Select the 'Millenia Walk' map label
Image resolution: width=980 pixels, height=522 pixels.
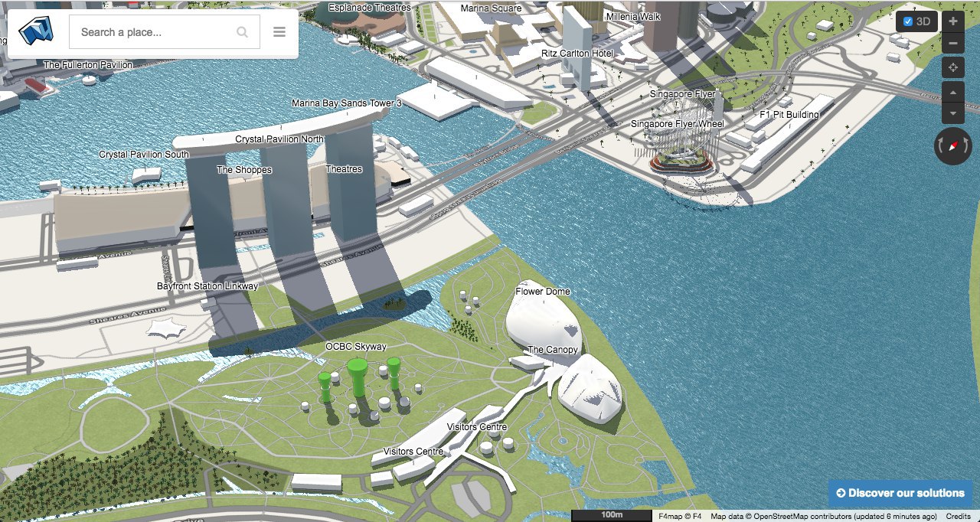pos(632,16)
